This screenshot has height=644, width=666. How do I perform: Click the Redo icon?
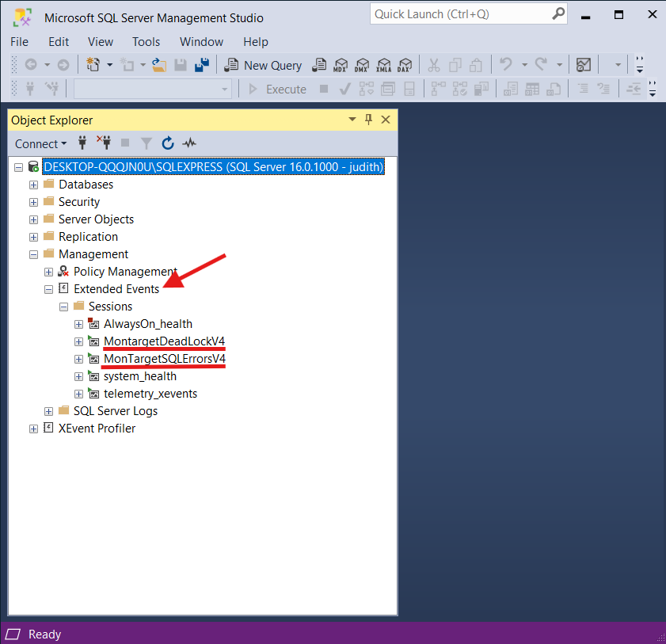[x=541, y=65]
